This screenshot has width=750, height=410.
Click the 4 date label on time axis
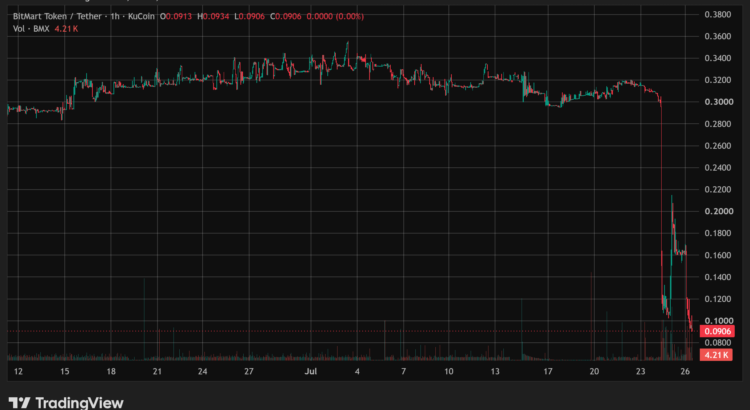tap(357, 371)
